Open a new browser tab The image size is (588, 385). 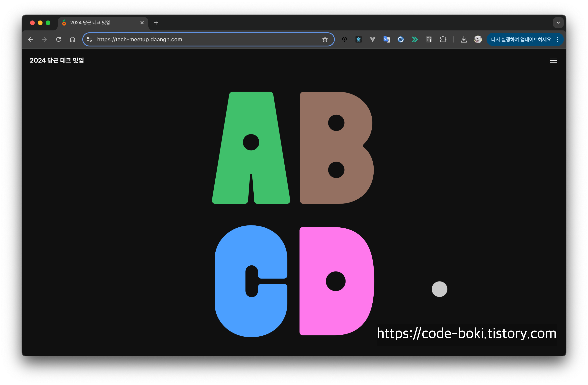pyautogui.click(x=156, y=23)
